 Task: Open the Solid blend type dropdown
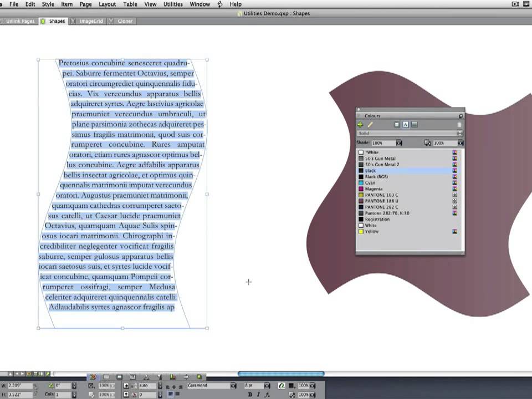point(410,134)
